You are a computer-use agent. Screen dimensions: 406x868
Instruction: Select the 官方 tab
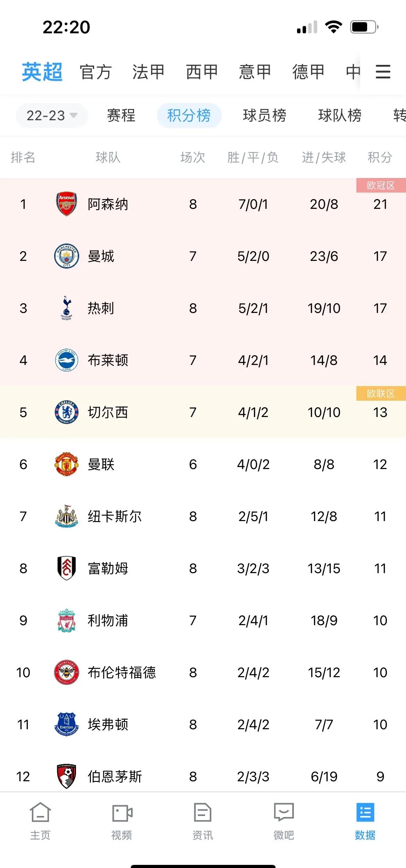pos(95,72)
